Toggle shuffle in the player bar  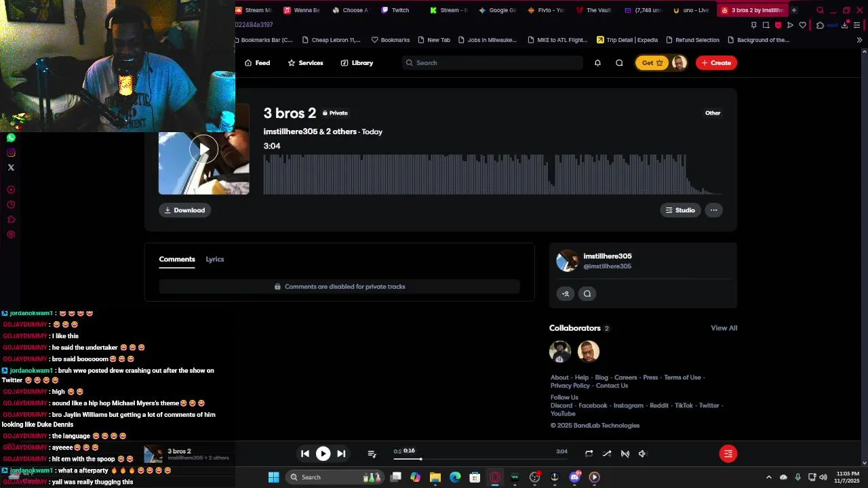607,453
